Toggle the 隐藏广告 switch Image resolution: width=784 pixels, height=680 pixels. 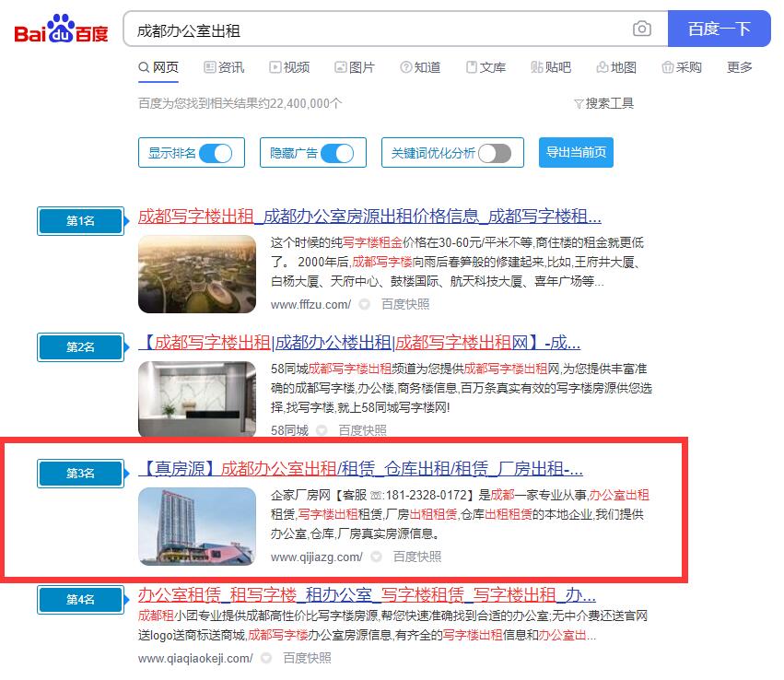coord(337,153)
